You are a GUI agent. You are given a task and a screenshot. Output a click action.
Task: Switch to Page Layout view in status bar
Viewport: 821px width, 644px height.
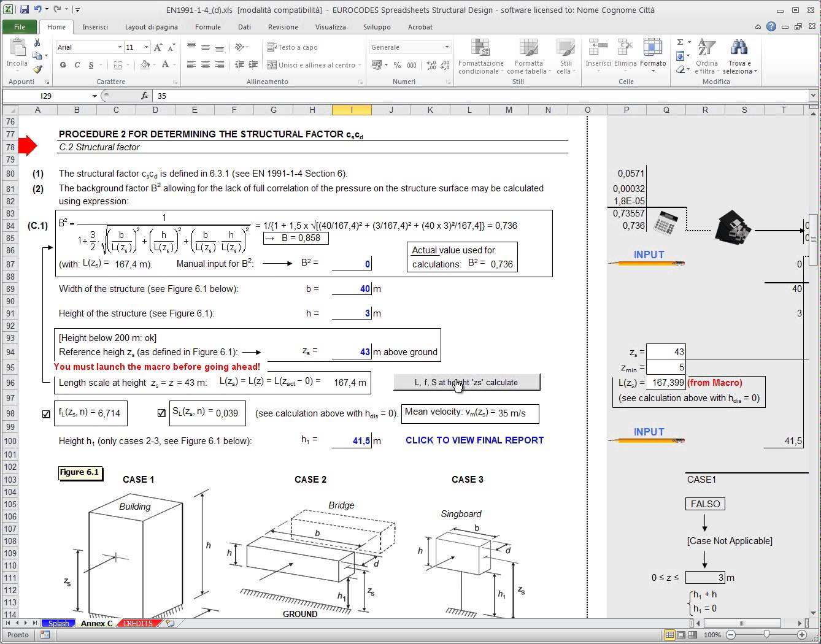[x=682, y=635]
